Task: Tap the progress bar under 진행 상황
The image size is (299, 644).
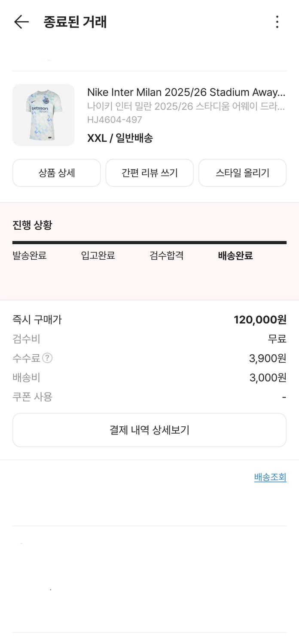Action: tap(149, 243)
